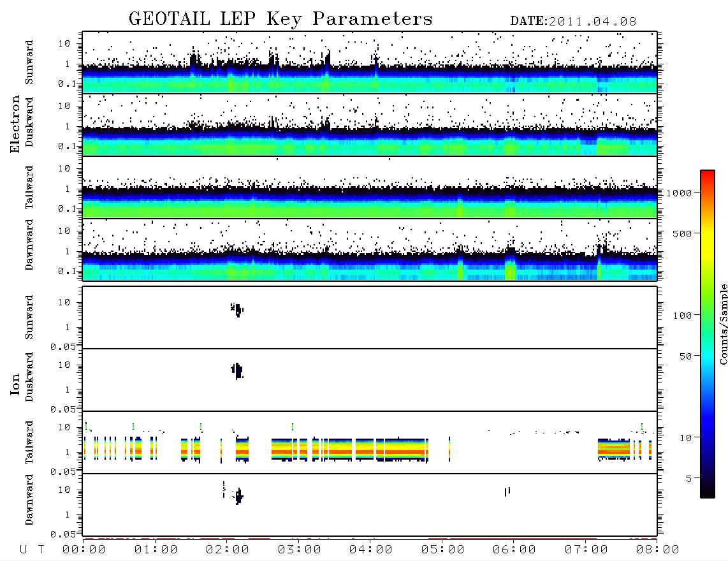Click the colorbar tick label 5
The image size is (728, 561).
[689, 479]
